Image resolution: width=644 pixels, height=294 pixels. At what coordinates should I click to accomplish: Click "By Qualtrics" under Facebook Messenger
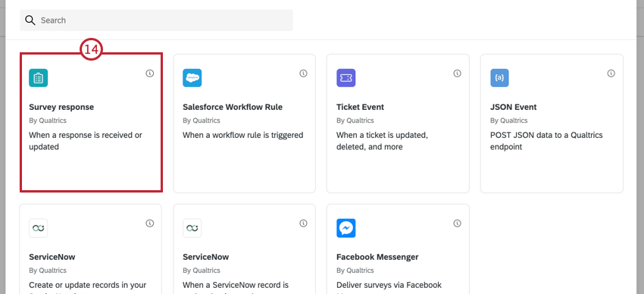point(355,271)
